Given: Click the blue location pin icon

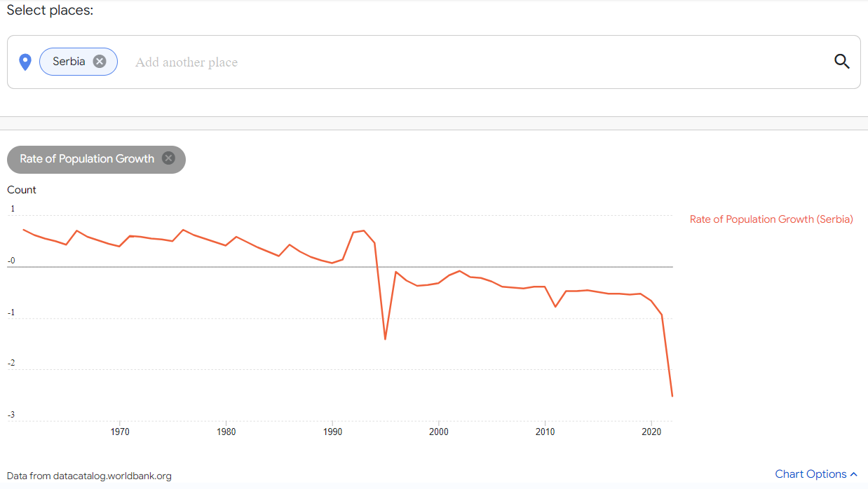Looking at the screenshot, I should tap(25, 62).
